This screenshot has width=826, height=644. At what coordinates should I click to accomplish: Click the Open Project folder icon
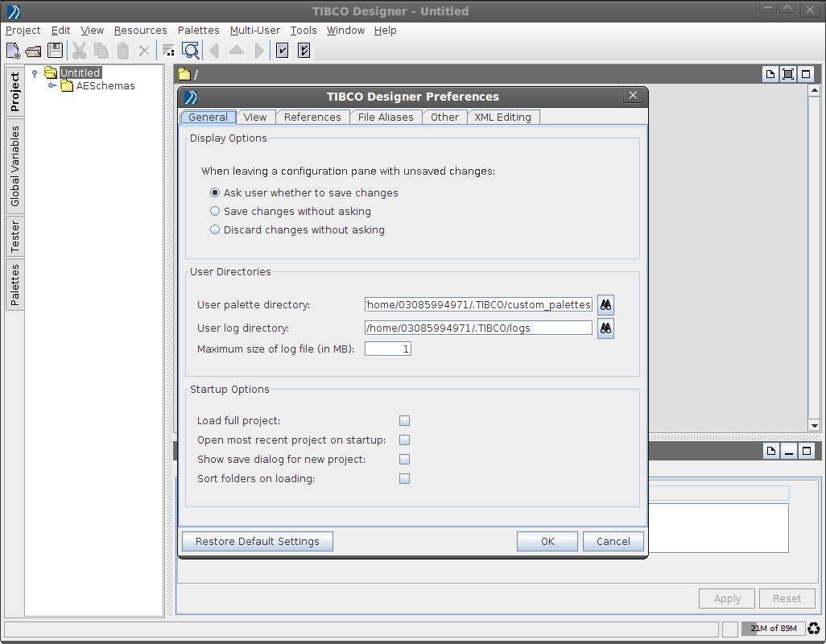tap(34, 51)
